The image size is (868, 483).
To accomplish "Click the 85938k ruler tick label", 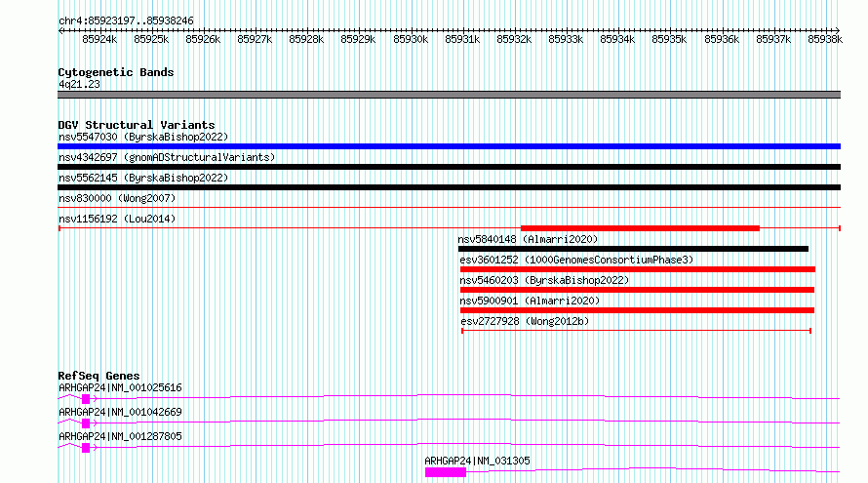I will [x=825, y=40].
